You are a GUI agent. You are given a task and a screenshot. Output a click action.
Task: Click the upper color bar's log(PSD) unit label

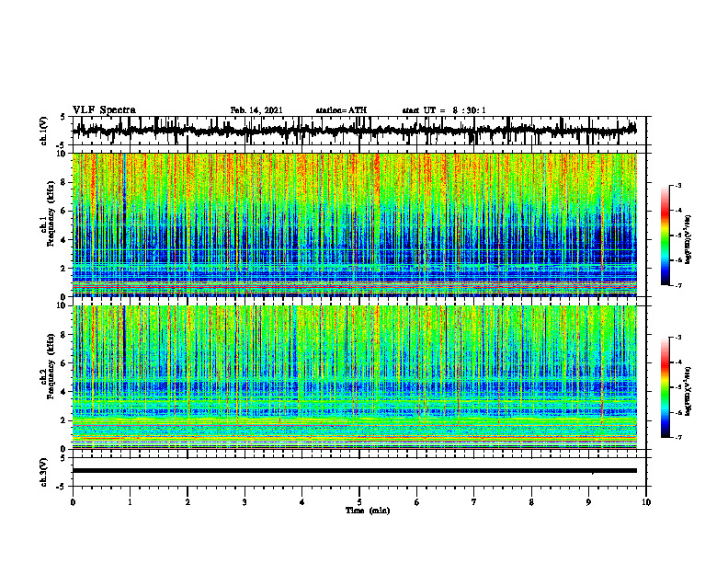coord(688,240)
